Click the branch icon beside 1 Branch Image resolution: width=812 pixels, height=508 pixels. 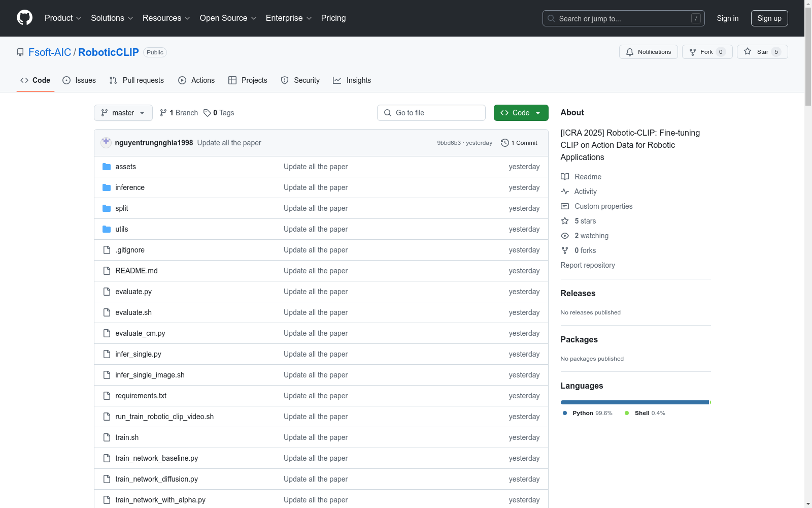pyautogui.click(x=163, y=113)
